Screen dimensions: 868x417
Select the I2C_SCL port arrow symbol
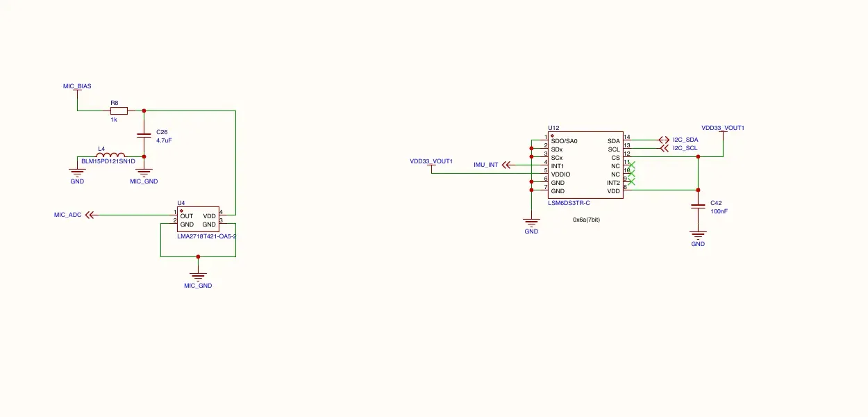664,149
